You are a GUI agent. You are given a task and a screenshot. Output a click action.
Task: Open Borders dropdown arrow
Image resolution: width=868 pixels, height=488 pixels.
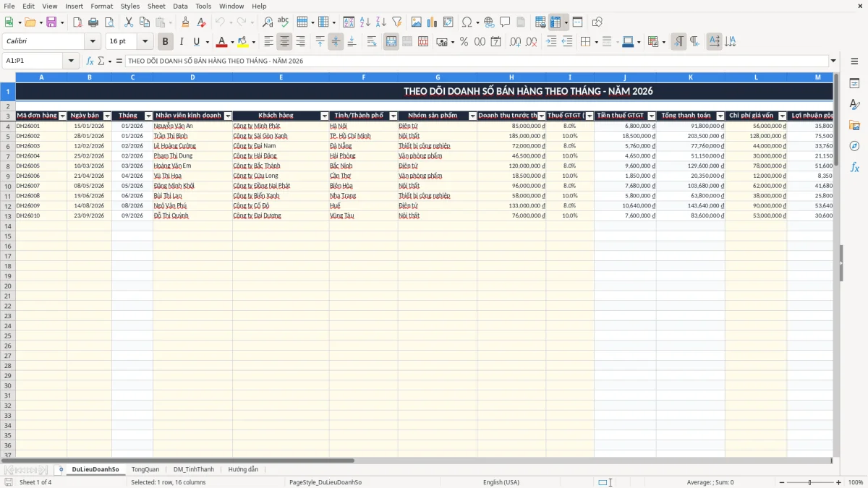[x=597, y=42]
